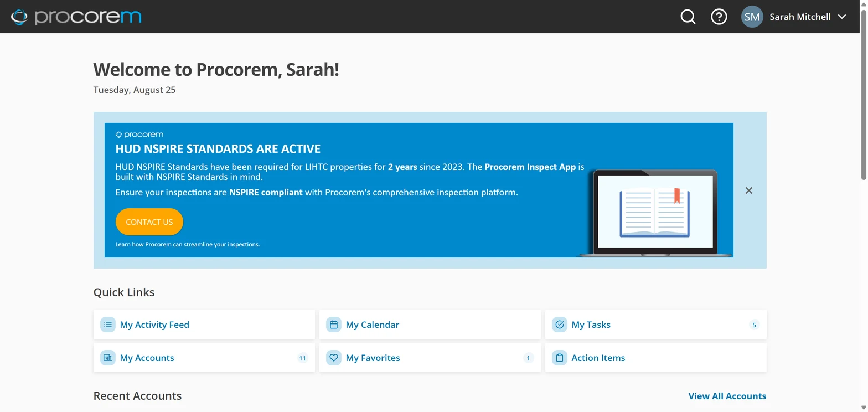This screenshot has height=412, width=868.
Task: Click the CONTACT US button
Action: (149, 222)
